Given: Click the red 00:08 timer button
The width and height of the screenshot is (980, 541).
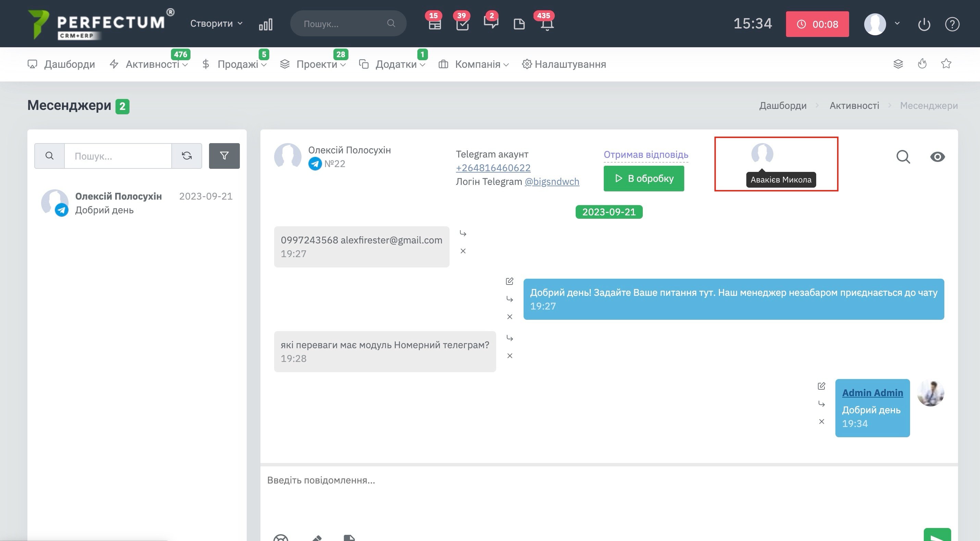Looking at the screenshot, I should (817, 24).
